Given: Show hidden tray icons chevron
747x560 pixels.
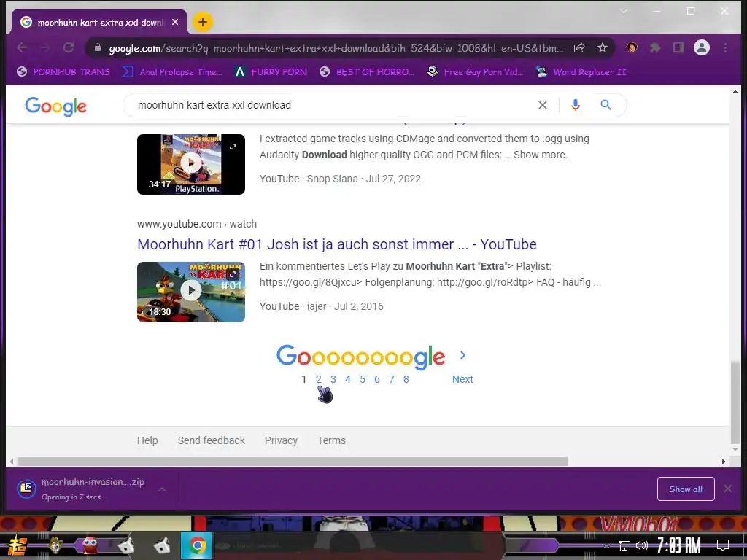Looking at the screenshot, I should 606,545.
